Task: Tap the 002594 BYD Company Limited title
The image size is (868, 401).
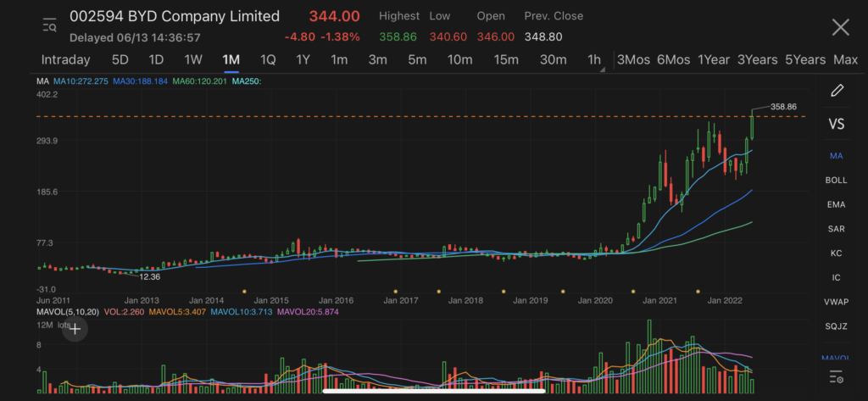Action: 175,17
